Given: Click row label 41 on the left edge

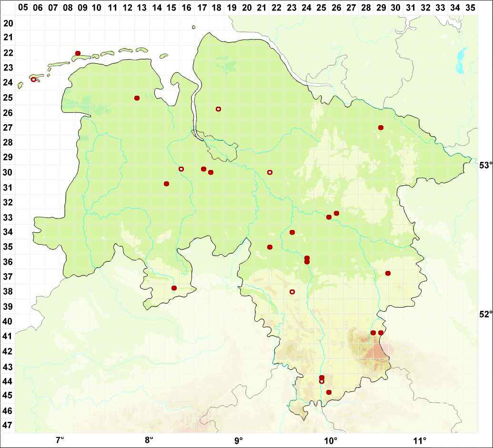Looking at the screenshot, I should 9,337.
